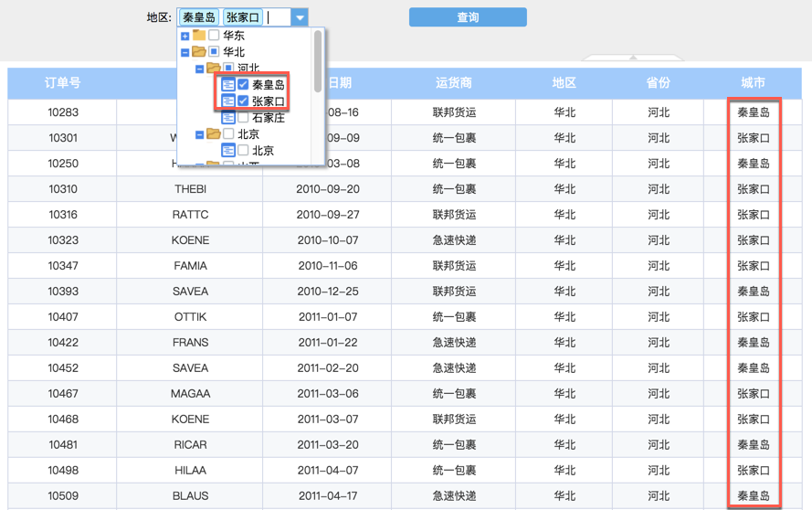Click the 运货商 column header
Screen dimensions: 812x510
tap(453, 83)
